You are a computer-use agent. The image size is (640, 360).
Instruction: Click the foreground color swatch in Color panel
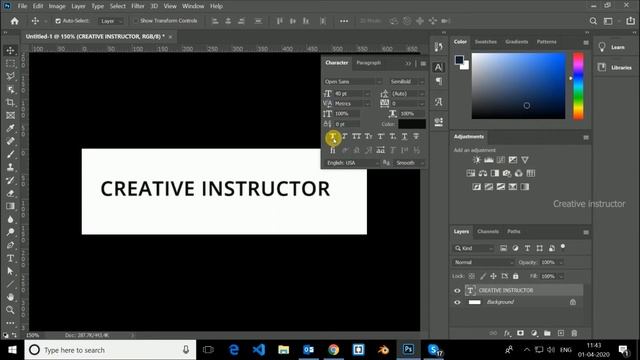460,60
